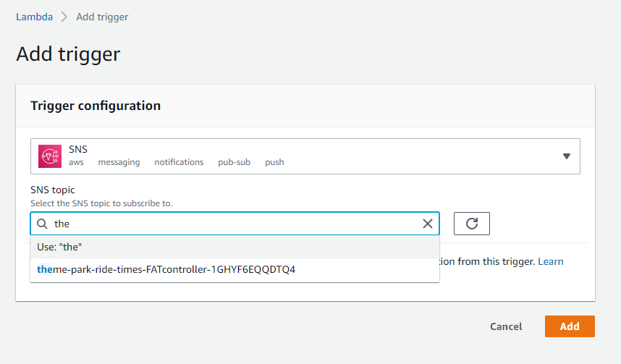
Task: Click the Trigger configuration header
Action: pos(96,106)
